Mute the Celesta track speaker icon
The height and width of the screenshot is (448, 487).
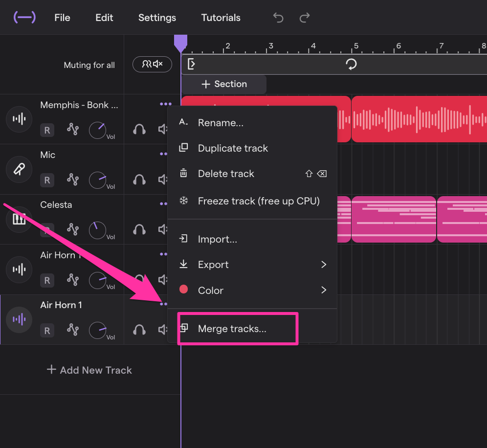pos(163,229)
